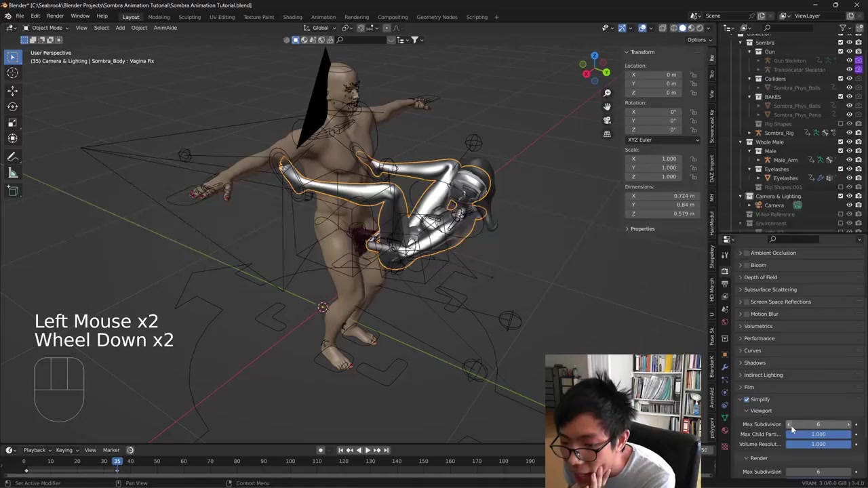Select the Move tool in toolbar

coord(12,90)
